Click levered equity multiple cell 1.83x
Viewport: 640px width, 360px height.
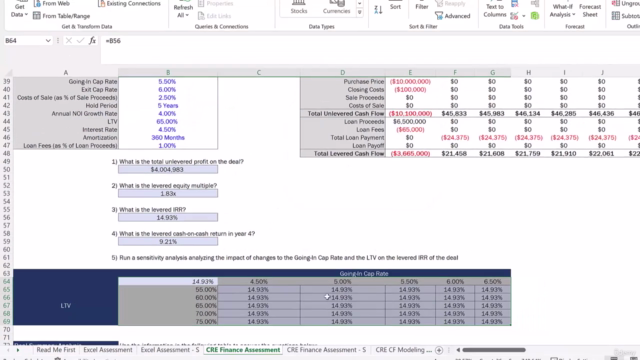[168, 193]
